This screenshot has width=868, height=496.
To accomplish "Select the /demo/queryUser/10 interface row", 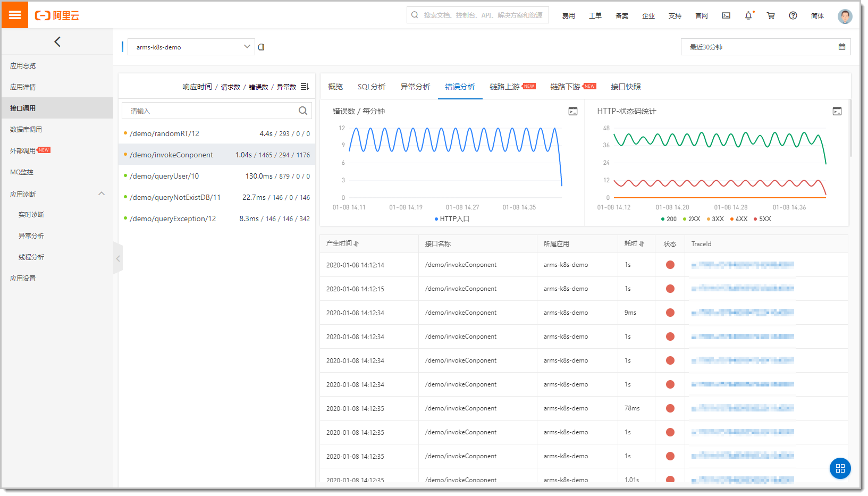I will (x=217, y=176).
